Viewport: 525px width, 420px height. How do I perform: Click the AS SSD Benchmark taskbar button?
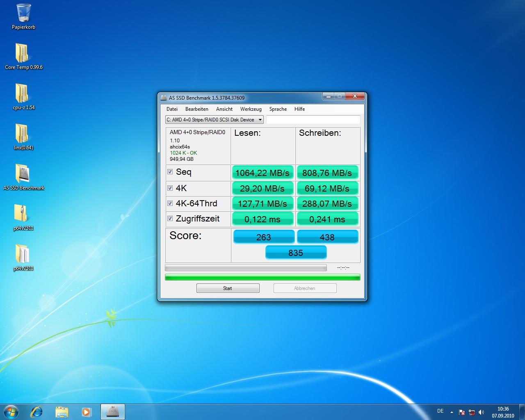pyautogui.click(x=112, y=411)
